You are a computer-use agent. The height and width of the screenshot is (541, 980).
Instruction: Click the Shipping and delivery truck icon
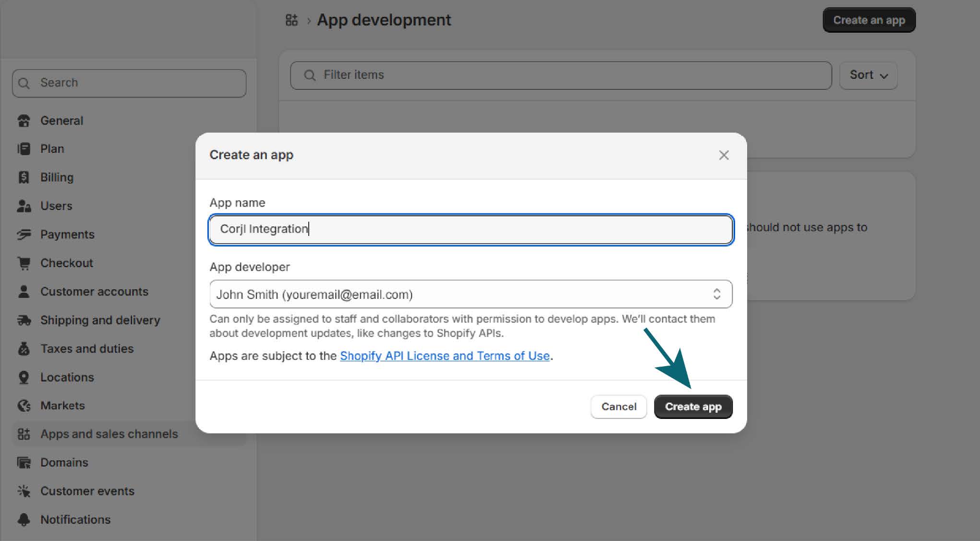tap(24, 320)
